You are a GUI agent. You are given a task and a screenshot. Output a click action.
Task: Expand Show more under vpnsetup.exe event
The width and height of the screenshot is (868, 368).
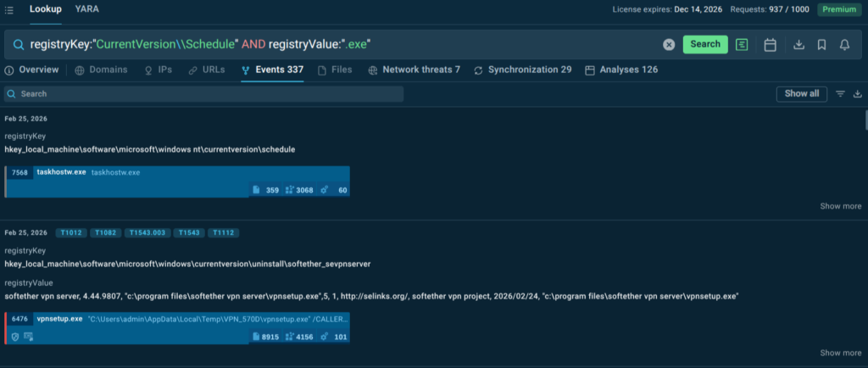coord(840,353)
